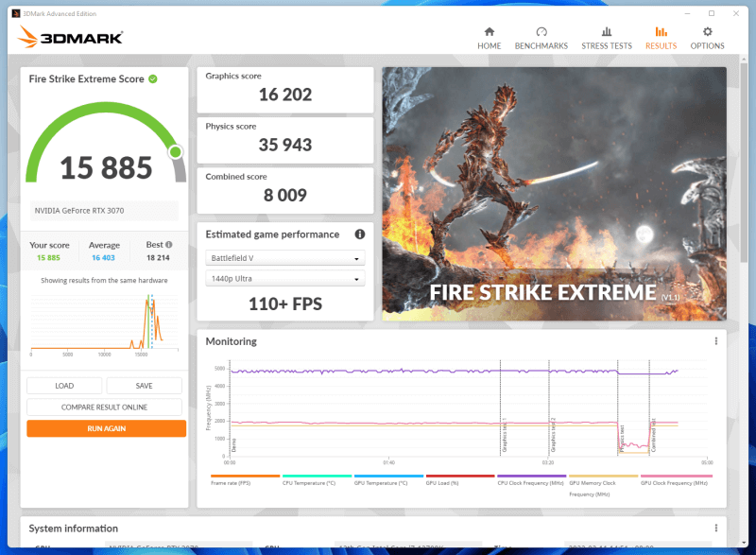Click the orange RUN AGAIN button

click(x=106, y=428)
